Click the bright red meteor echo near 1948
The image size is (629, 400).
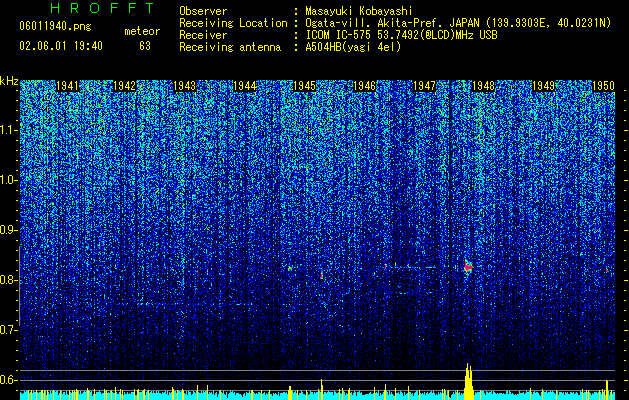pos(469,266)
